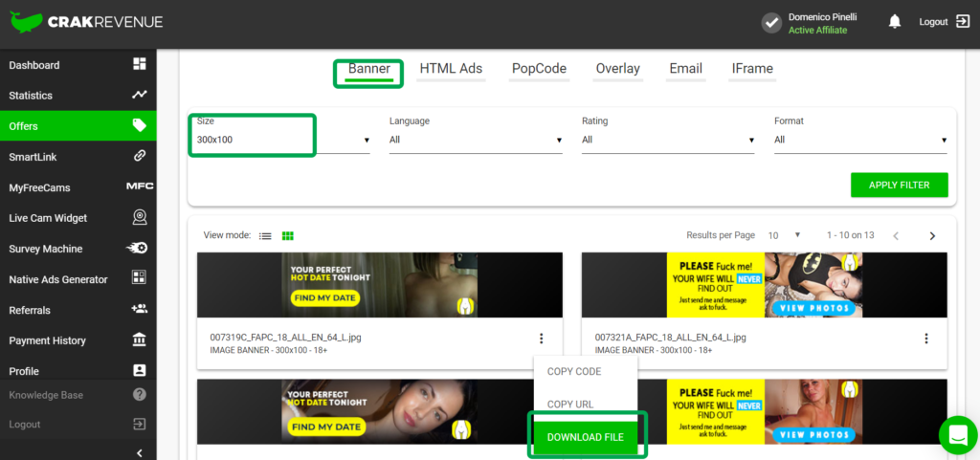Go to the next results page

point(932,236)
